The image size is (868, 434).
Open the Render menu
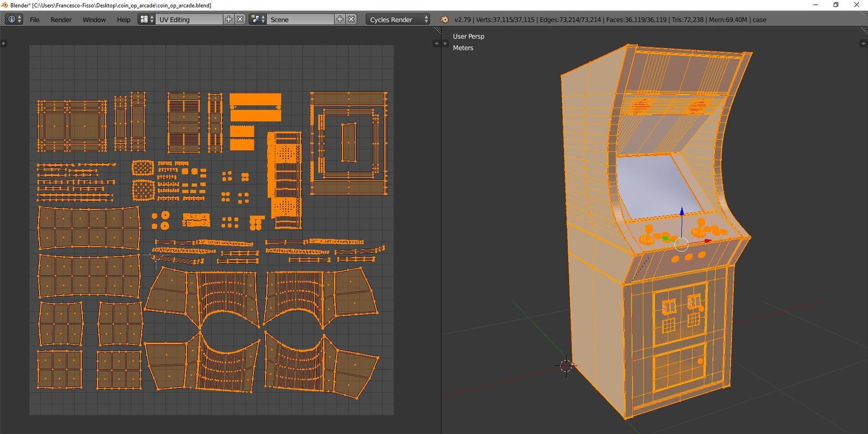tap(61, 20)
